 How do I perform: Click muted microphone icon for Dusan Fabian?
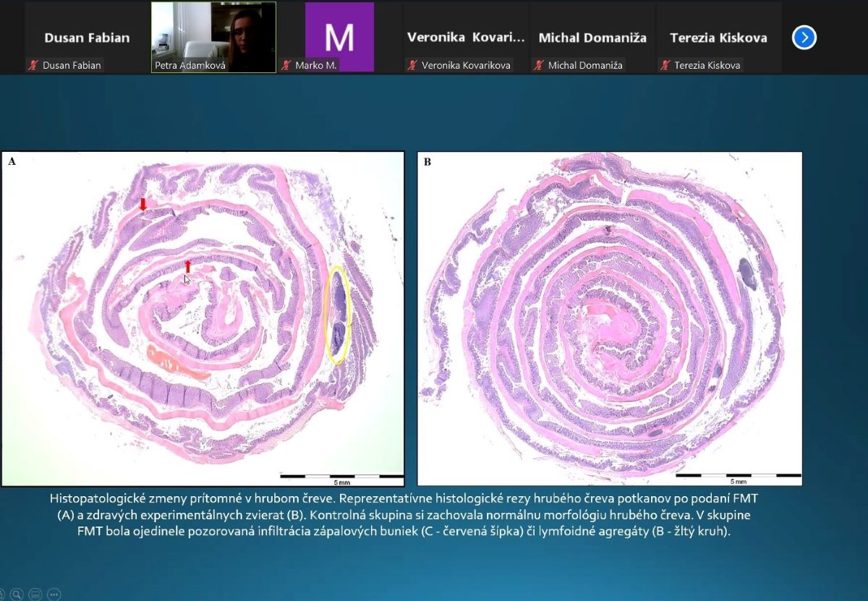point(33,65)
